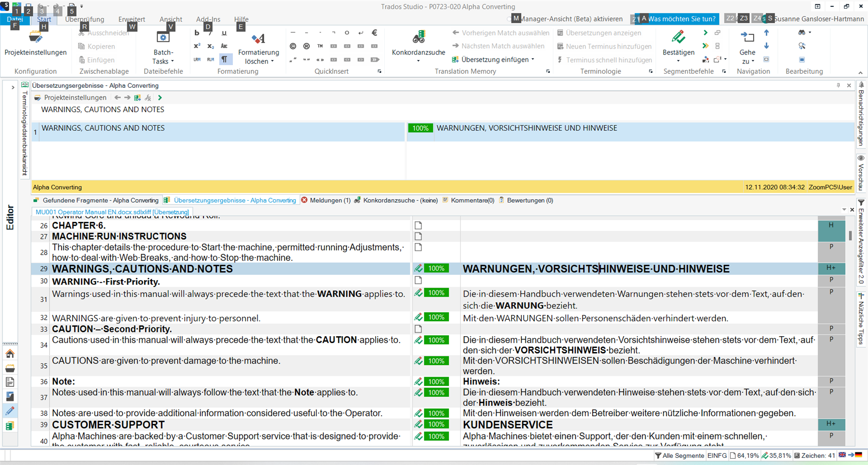868x465 pixels.
Task: Insert LRM directional mark
Action: pos(197,59)
